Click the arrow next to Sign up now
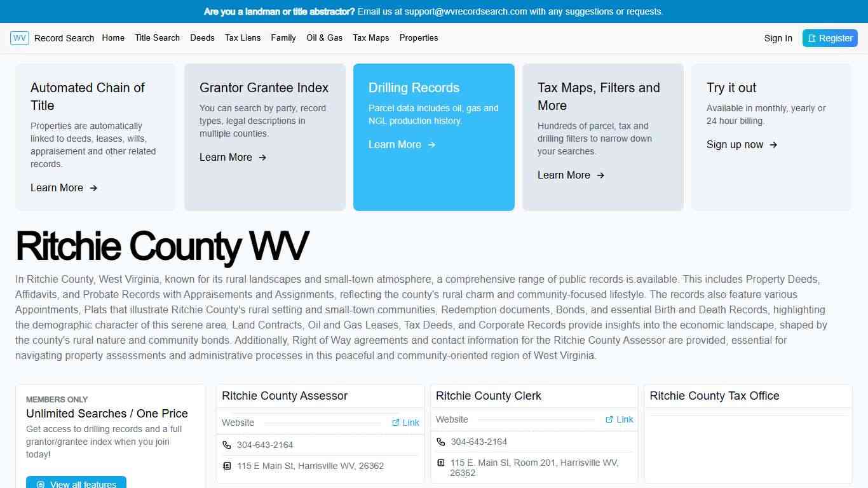 point(773,145)
